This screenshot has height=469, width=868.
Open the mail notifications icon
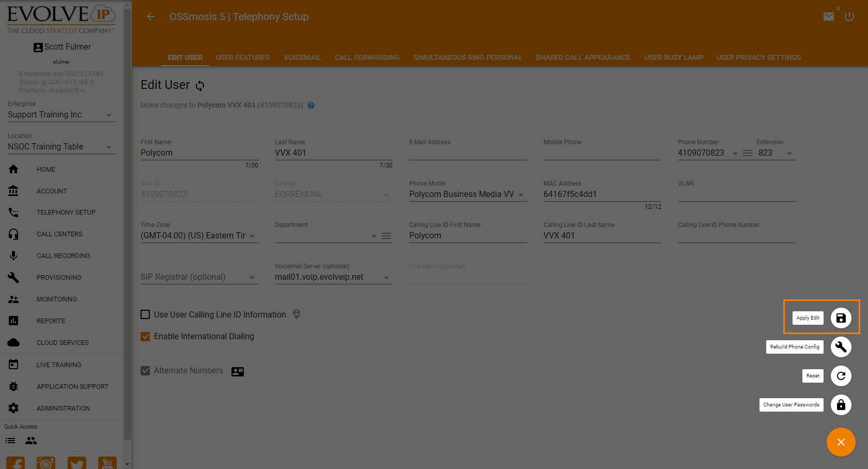pos(828,17)
